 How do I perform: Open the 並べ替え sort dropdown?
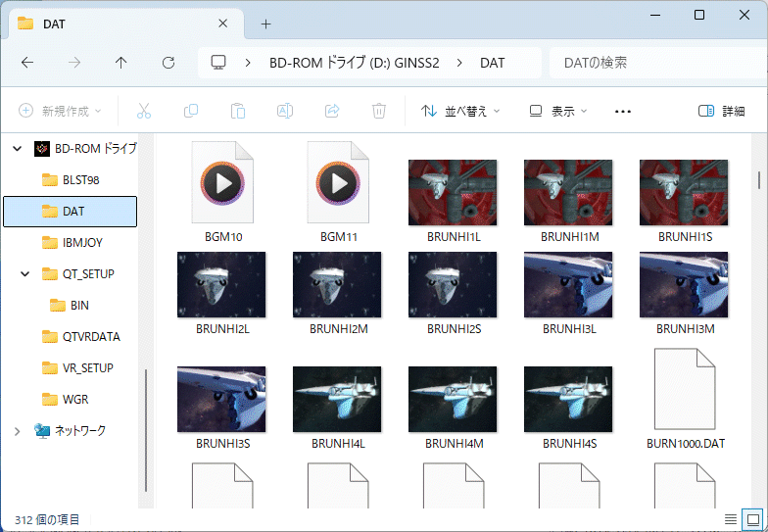click(x=460, y=112)
